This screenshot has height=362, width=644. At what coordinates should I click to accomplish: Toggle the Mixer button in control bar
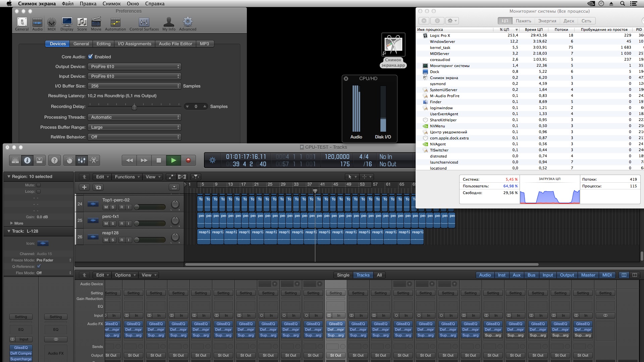tap(82, 161)
